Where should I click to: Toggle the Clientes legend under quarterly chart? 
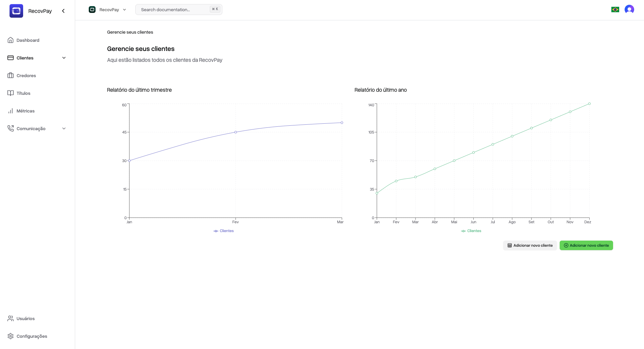click(223, 231)
